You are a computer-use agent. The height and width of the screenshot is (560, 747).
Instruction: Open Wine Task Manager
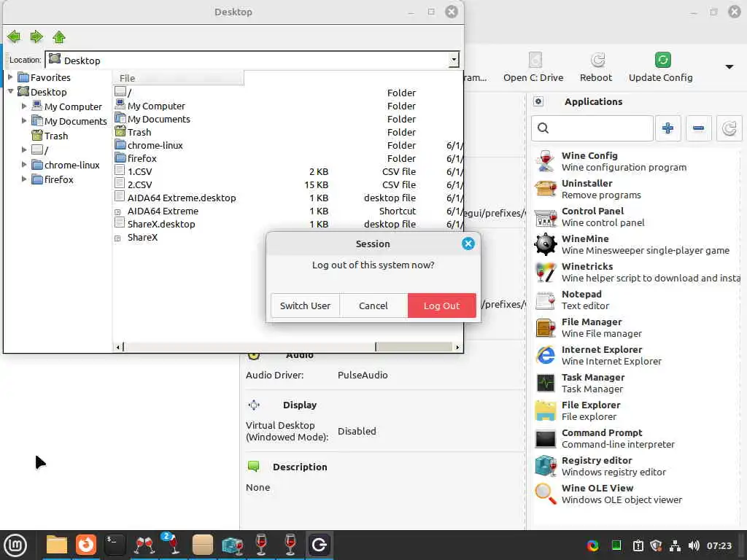(636, 383)
